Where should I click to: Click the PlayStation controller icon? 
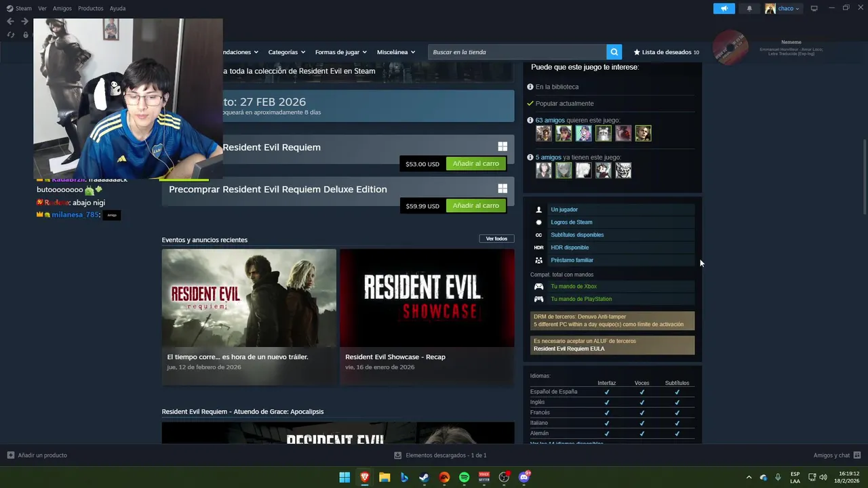tap(539, 299)
